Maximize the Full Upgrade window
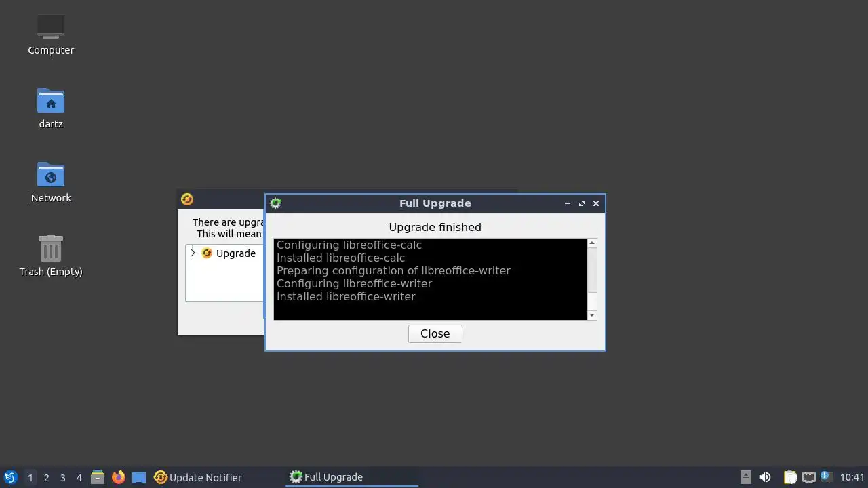The height and width of the screenshot is (488, 868). coord(582,203)
